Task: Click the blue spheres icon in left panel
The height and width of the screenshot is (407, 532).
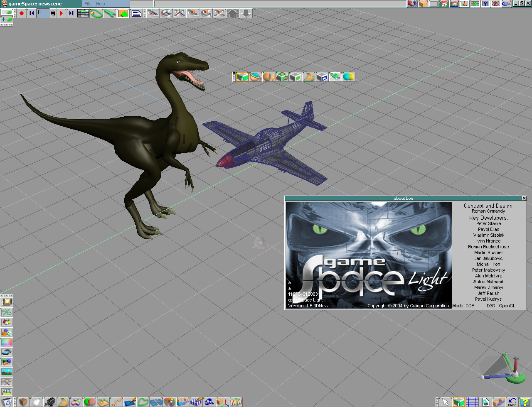Action: tap(7, 332)
